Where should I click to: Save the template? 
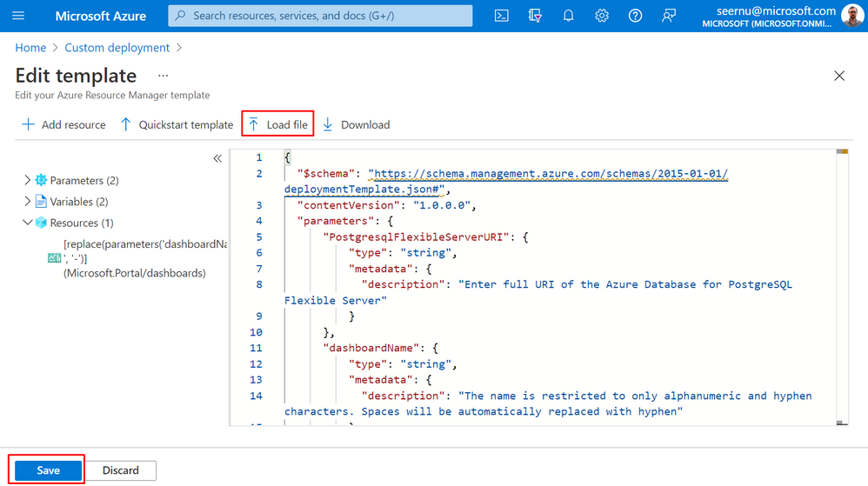(48, 470)
